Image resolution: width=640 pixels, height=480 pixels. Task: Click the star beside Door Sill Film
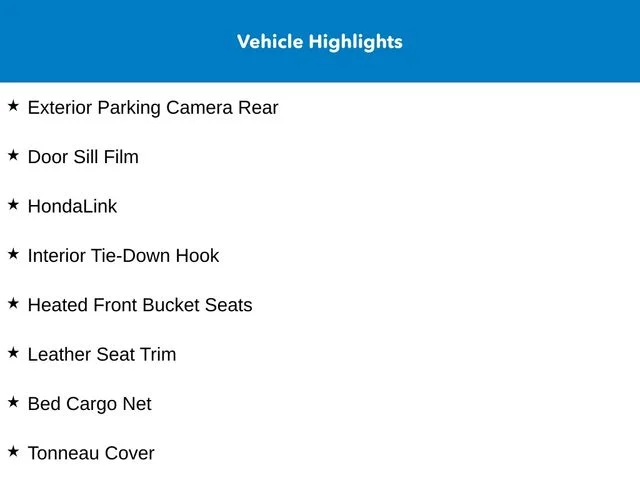click(13, 155)
